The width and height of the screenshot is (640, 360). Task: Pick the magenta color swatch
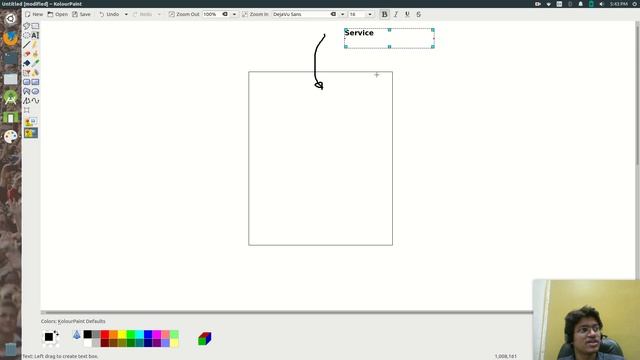(157, 335)
